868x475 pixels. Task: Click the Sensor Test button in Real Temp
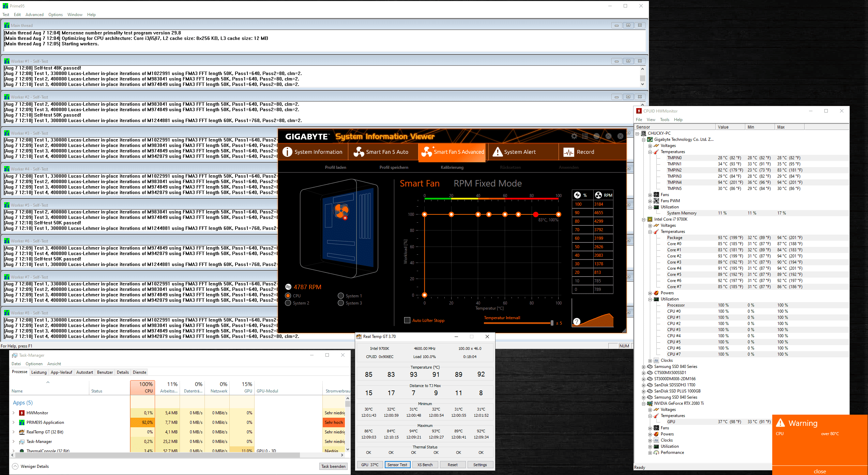pyautogui.click(x=397, y=465)
